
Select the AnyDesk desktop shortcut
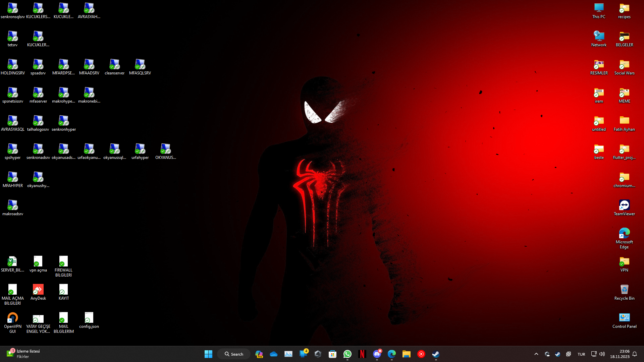[38, 292]
